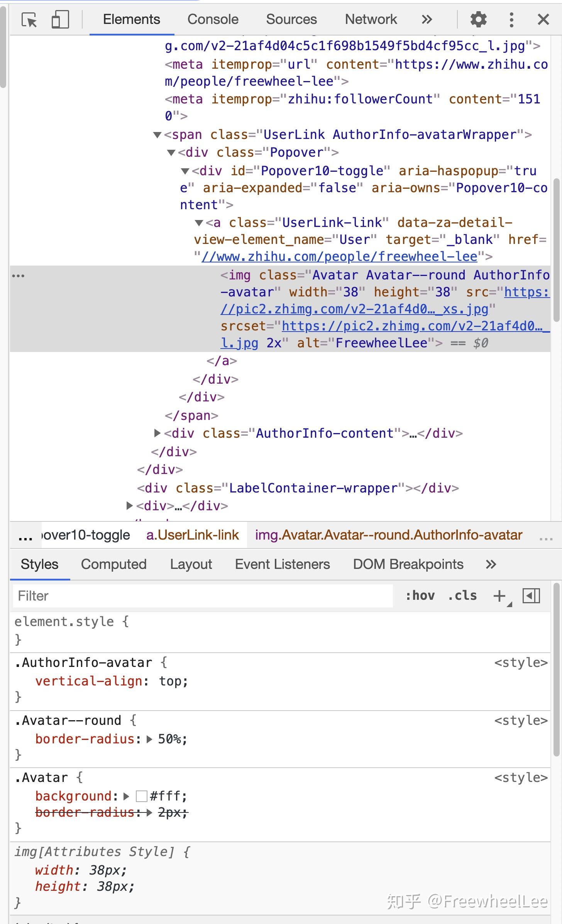This screenshot has width=562, height=924.
Task: Add new style rule plus icon
Action: click(499, 596)
